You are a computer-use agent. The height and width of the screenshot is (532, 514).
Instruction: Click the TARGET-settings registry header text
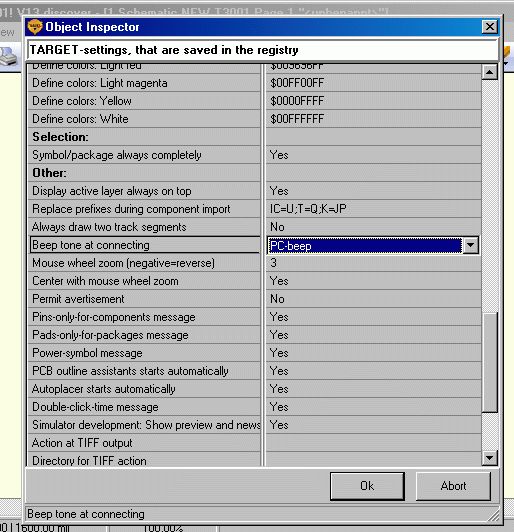coord(164,50)
